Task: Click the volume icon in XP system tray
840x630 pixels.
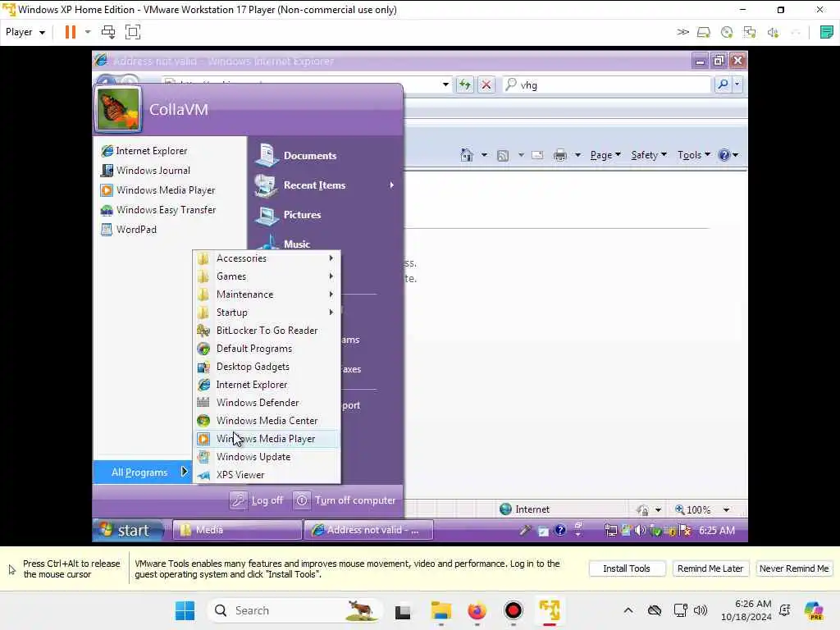Action: (640, 531)
